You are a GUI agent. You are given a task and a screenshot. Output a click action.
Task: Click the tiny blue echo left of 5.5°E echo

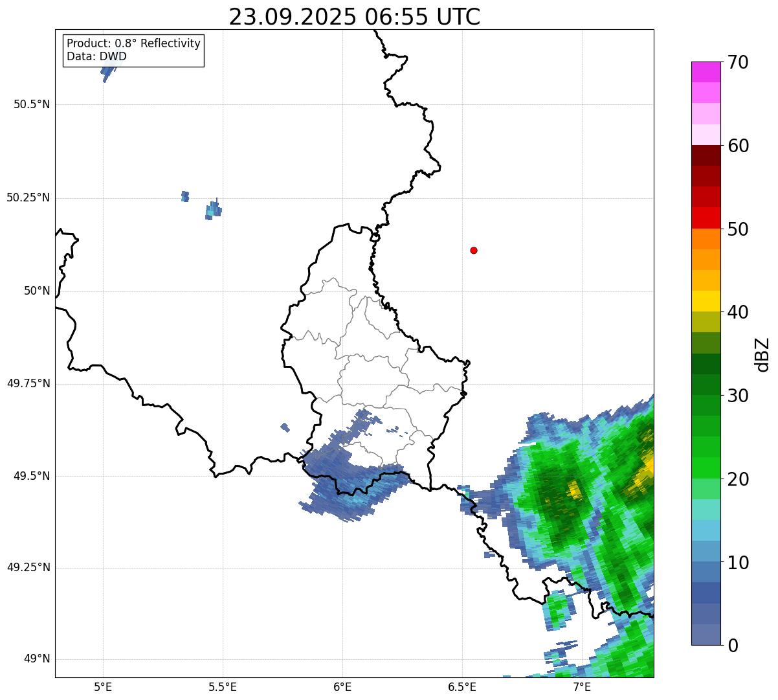[185, 196]
